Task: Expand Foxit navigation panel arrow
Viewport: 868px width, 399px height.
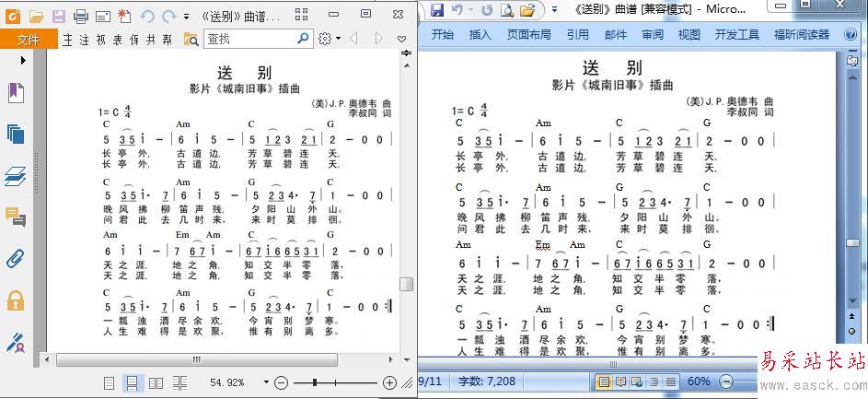Action: 23,60
